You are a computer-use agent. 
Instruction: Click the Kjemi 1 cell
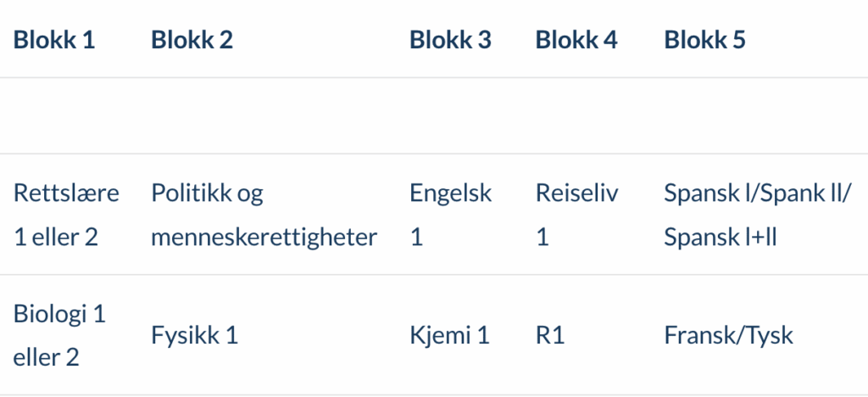[449, 336]
